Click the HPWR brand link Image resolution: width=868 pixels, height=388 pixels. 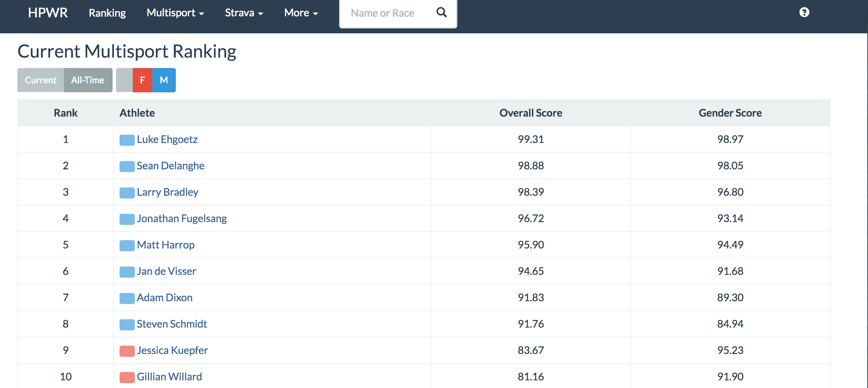[x=48, y=13]
